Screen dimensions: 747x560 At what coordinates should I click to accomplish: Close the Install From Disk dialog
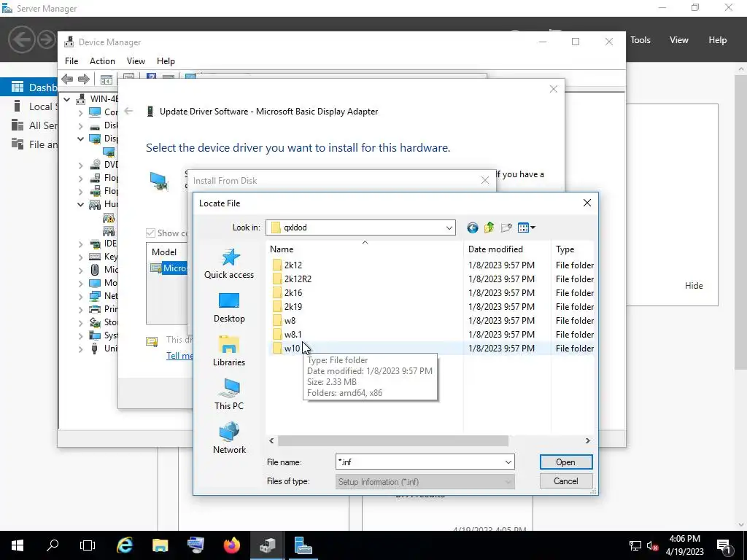point(484,181)
